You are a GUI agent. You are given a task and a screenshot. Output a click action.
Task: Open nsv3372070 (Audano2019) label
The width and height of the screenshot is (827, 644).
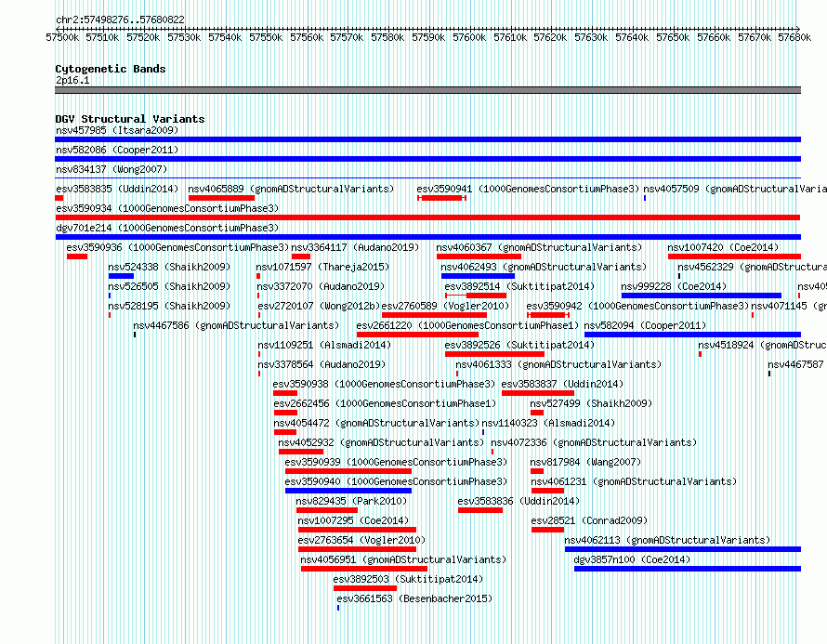321,286
